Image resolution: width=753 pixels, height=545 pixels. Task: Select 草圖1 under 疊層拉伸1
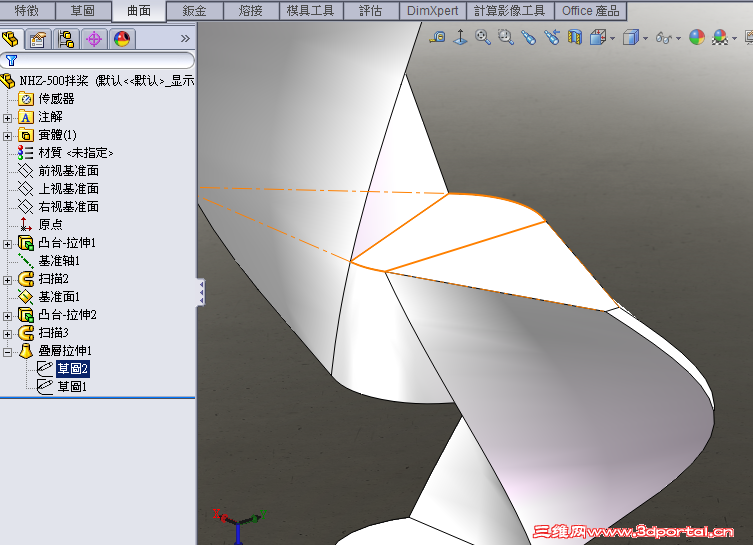coord(72,387)
